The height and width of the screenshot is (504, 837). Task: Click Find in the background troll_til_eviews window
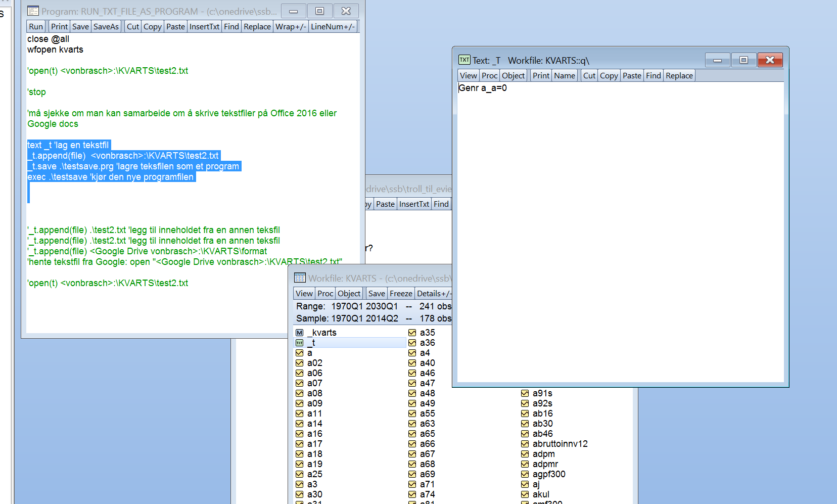pos(441,204)
